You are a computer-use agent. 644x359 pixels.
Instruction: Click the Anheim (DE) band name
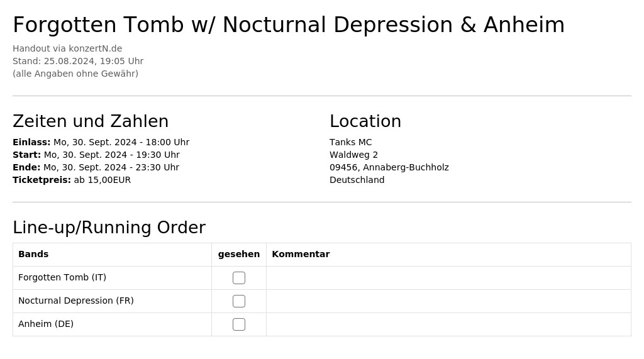[x=45, y=324]
